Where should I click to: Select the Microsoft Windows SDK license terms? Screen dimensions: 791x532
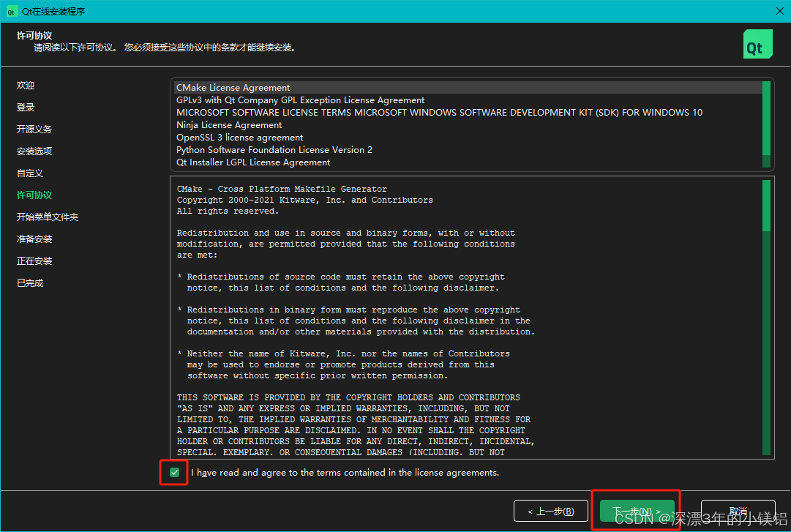pos(468,113)
